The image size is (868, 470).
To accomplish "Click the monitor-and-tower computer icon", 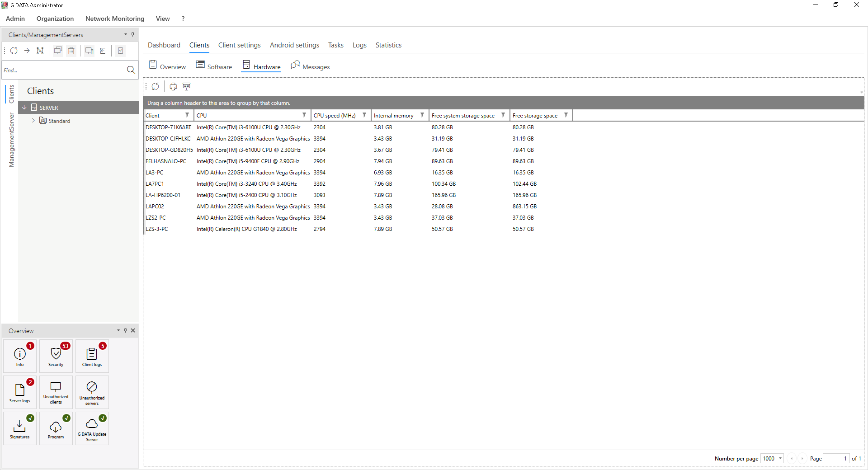I will 89,51.
